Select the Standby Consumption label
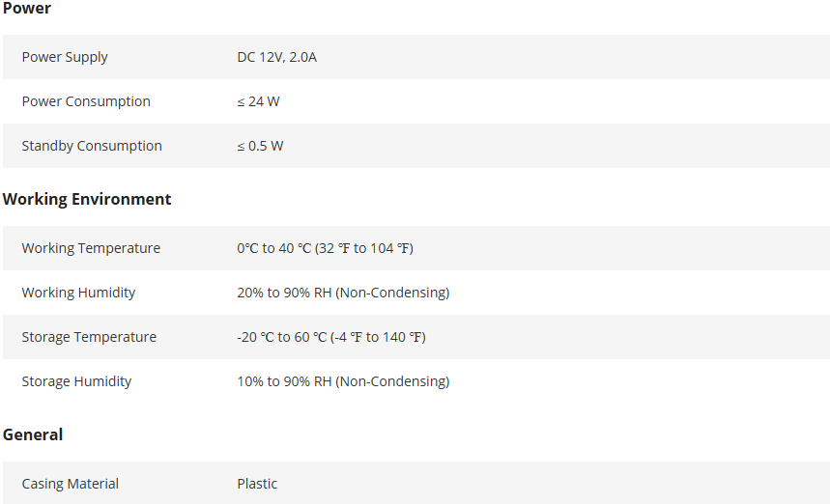The height and width of the screenshot is (504, 830). 92,146
